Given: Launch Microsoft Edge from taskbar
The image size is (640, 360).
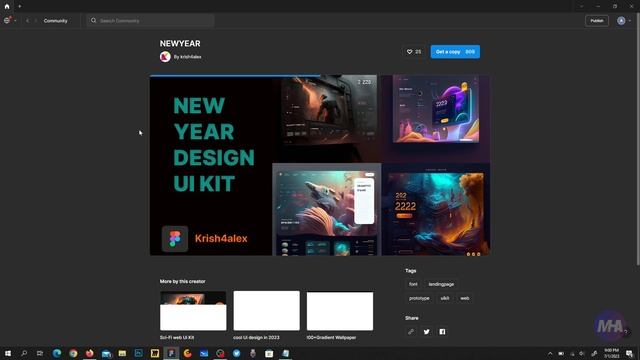Looking at the screenshot, I should (x=57, y=353).
